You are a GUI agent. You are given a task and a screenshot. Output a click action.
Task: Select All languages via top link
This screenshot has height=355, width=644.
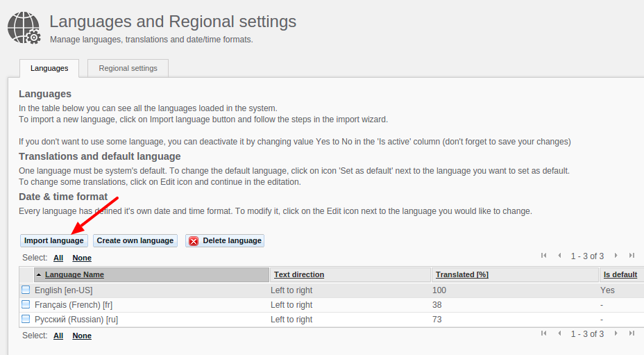click(x=58, y=258)
